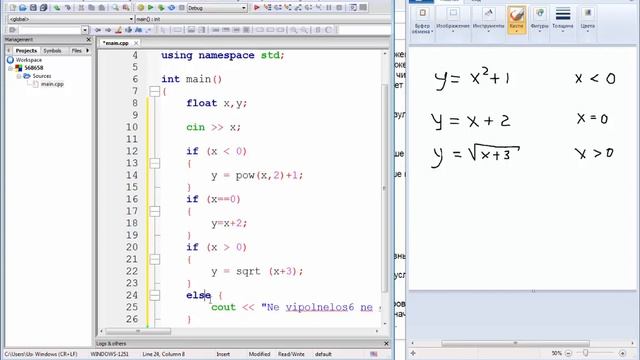Viewport: 640px width, 360px height.
Task: Switch to the Symbols tab
Action: tap(52, 51)
